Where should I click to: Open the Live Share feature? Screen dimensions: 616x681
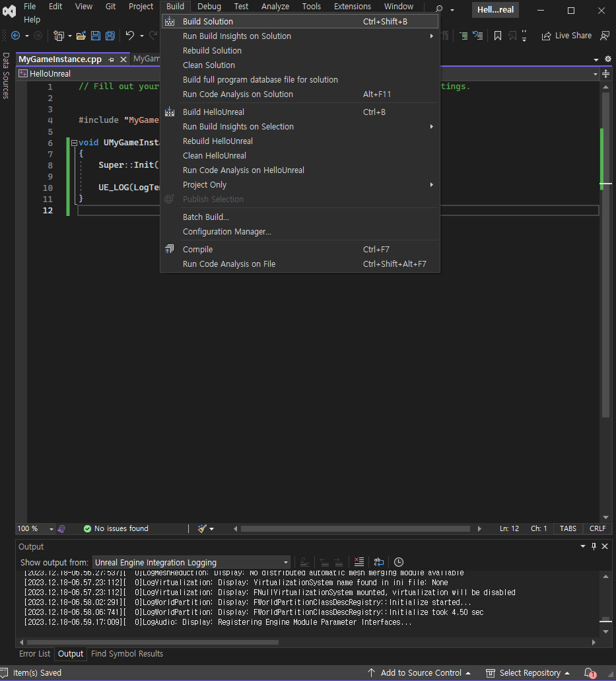click(x=566, y=36)
